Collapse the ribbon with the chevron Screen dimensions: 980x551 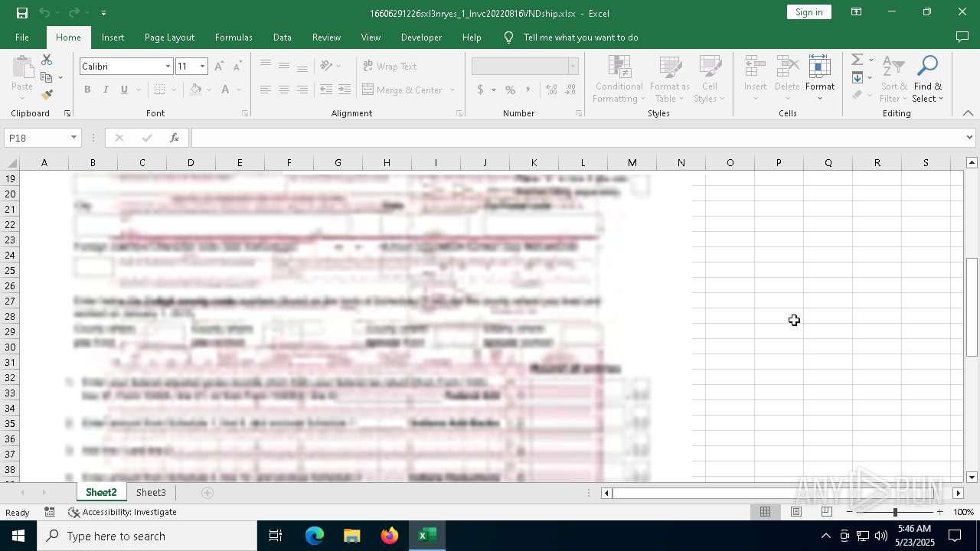pos(968,113)
